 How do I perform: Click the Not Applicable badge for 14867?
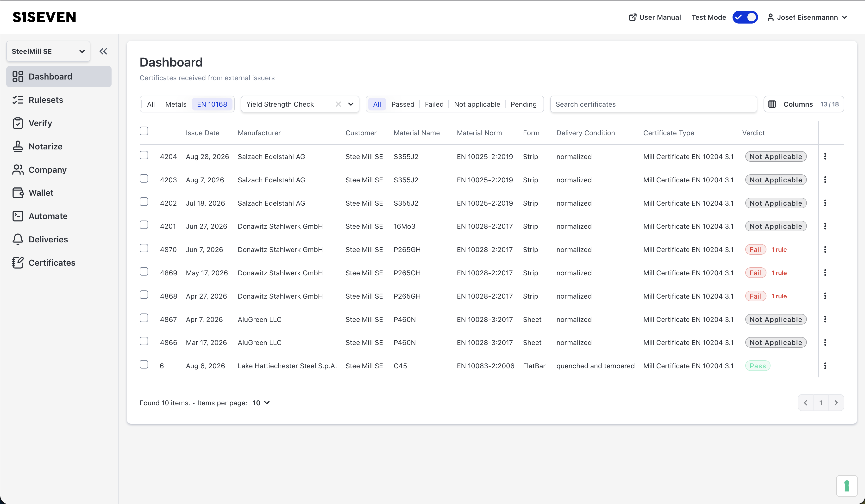coord(776,320)
